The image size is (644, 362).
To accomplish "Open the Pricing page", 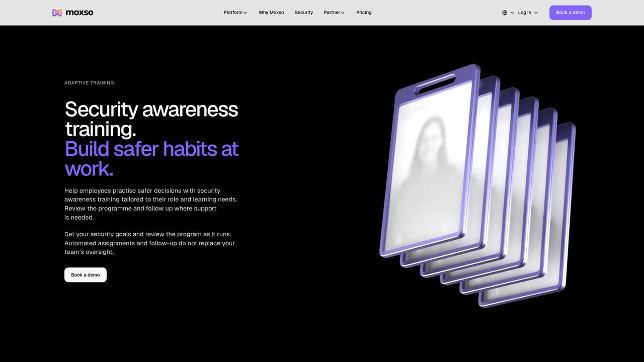I will 364,13.
